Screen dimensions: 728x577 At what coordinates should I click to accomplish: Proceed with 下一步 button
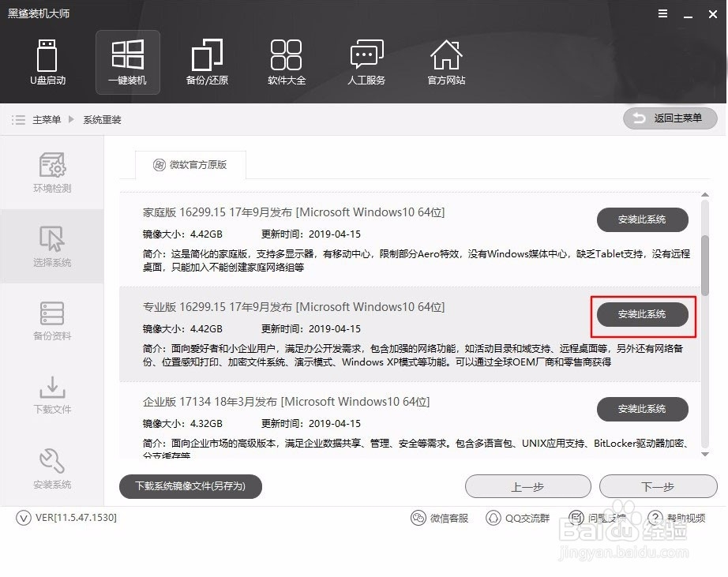[658, 486]
